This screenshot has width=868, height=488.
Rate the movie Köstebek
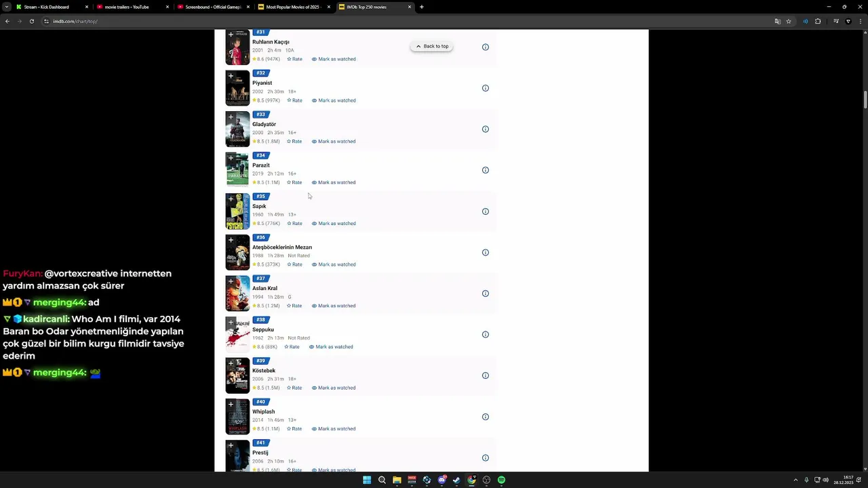(294, 388)
